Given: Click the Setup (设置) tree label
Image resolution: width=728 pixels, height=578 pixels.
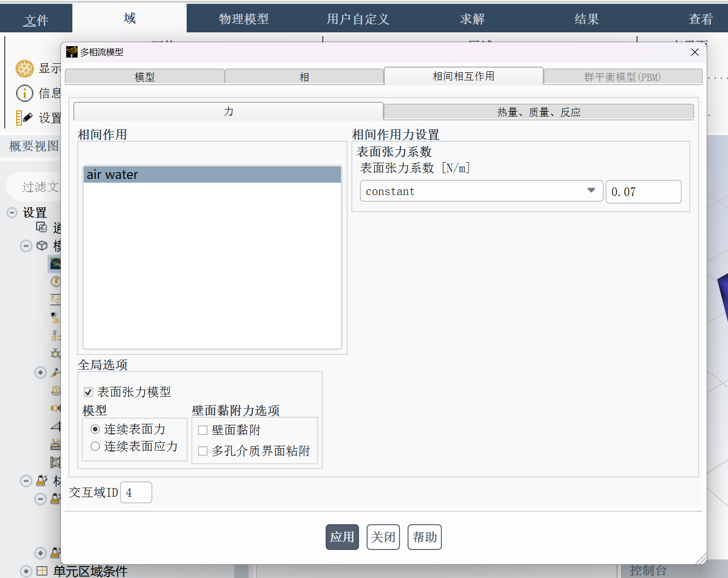Looking at the screenshot, I should point(35,212).
